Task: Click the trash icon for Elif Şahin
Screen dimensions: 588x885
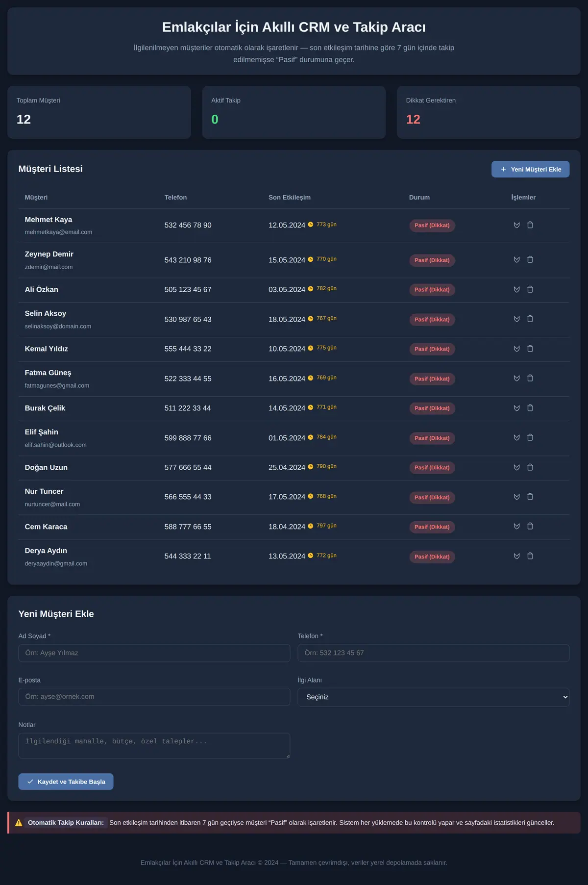Action: pyautogui.click(x=530, y=437)
